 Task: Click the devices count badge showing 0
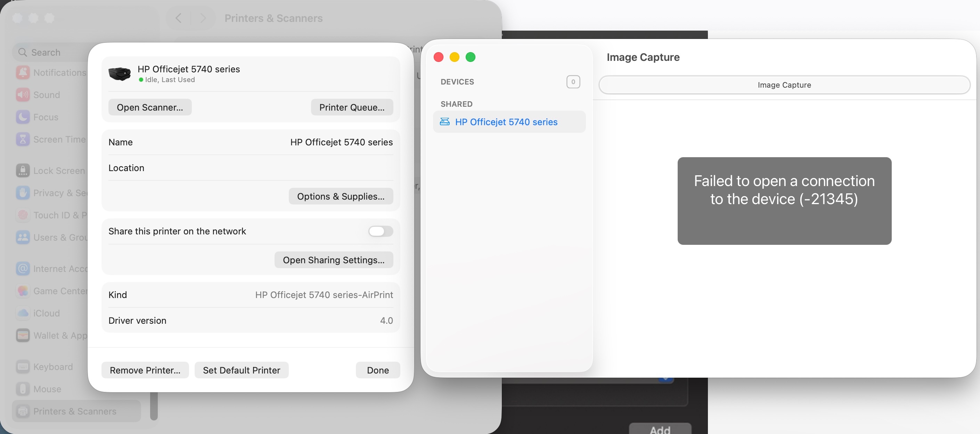point(573,82)
